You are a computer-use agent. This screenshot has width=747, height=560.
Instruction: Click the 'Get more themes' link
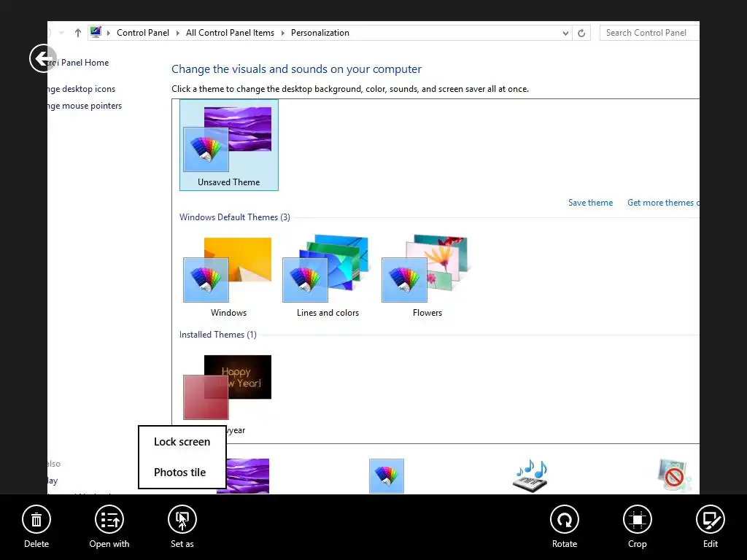pos(662,203)
